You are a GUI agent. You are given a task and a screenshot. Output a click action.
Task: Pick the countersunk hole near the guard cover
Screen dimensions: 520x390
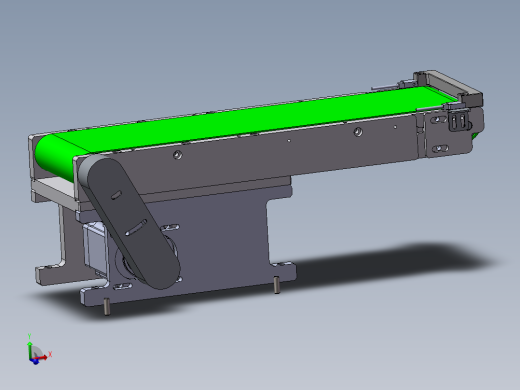click(x=178, y=155)
